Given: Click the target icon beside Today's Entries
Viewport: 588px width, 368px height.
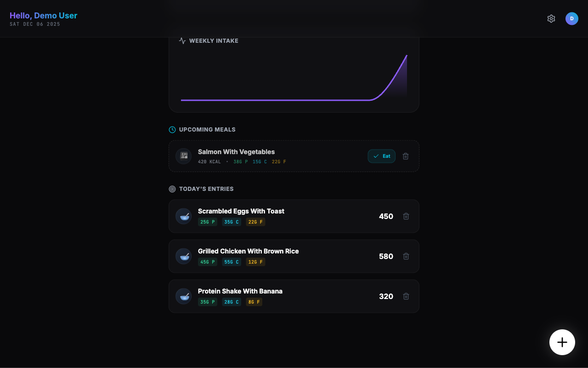Looking at the screenshot, I should [172, 189].
